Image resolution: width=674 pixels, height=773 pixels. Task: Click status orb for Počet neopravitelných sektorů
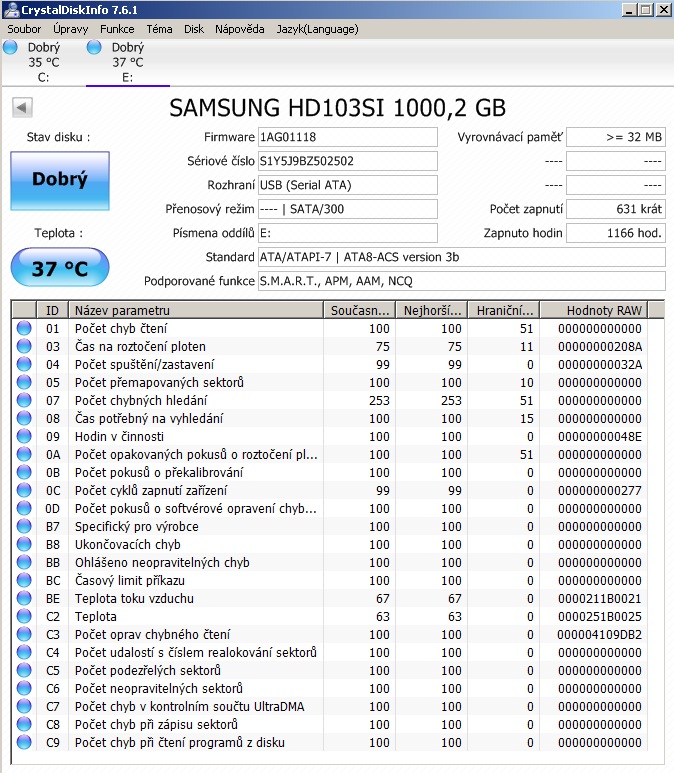[x=24, y=688]
